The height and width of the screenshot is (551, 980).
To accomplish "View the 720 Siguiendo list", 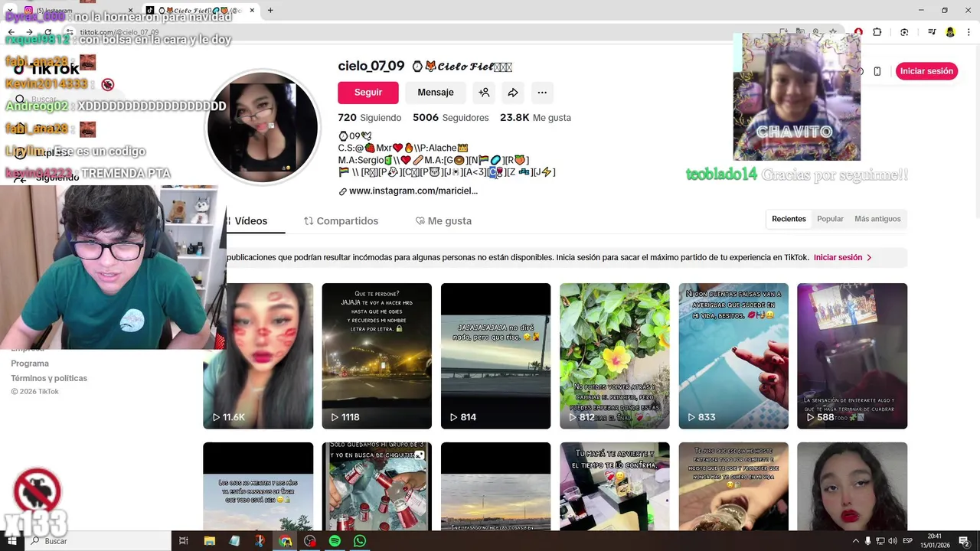I will click(370, 118).
